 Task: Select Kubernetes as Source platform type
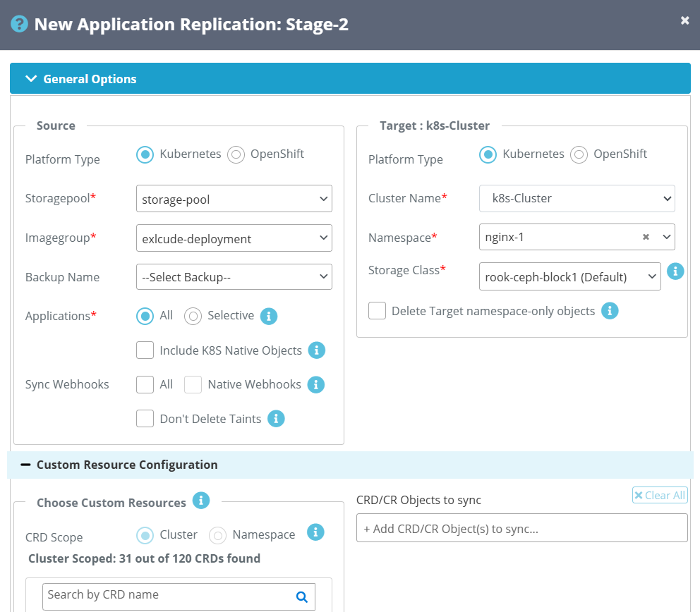coord(145,155)
